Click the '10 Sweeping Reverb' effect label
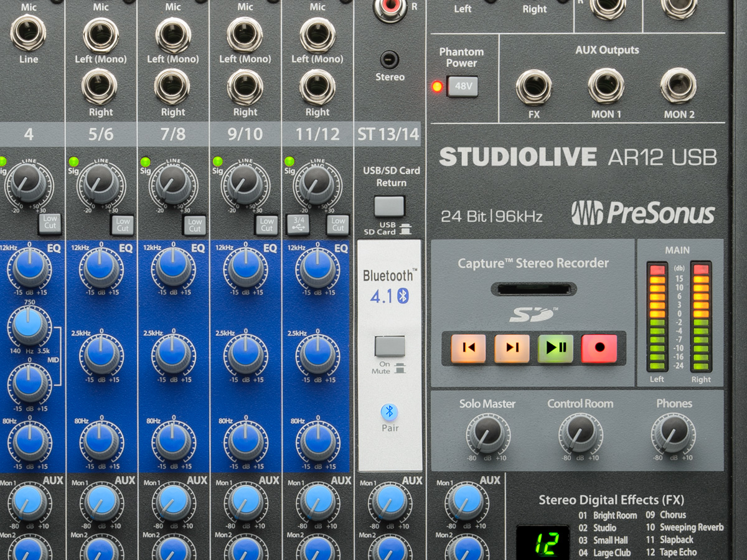The height and width of the screenshot is (560, 747). click(684, 528)
